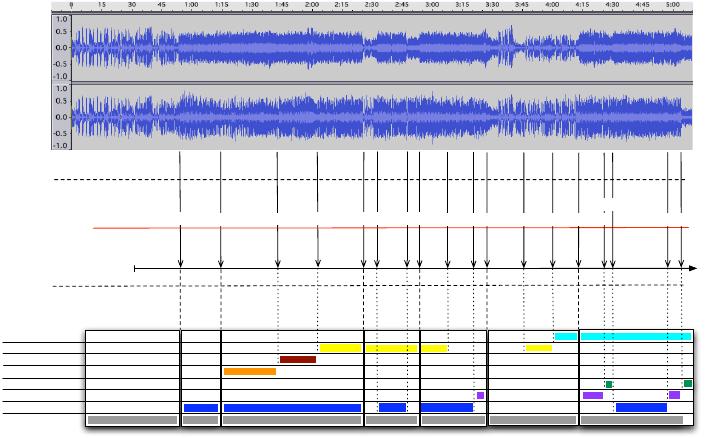Select the longest blue segment bar
Screen dimensions: 709x438
pyautogui.click(x=292, y=408)
